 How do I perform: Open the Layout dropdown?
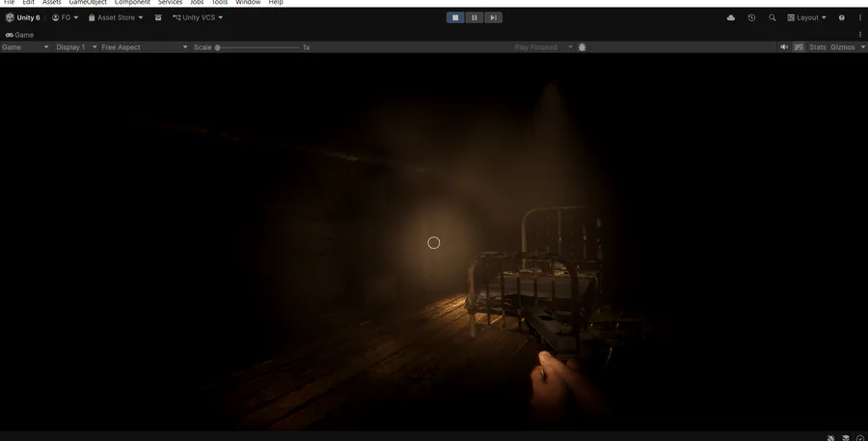[x=806, y=17]
